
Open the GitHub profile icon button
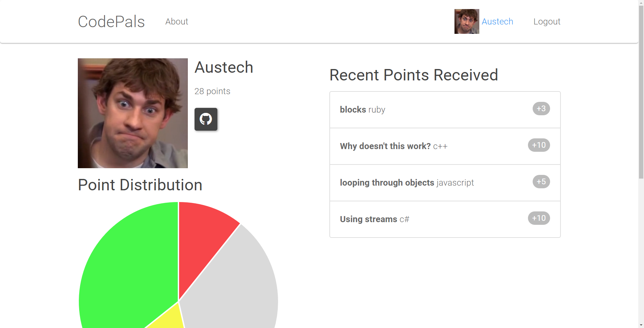point(206,119)
